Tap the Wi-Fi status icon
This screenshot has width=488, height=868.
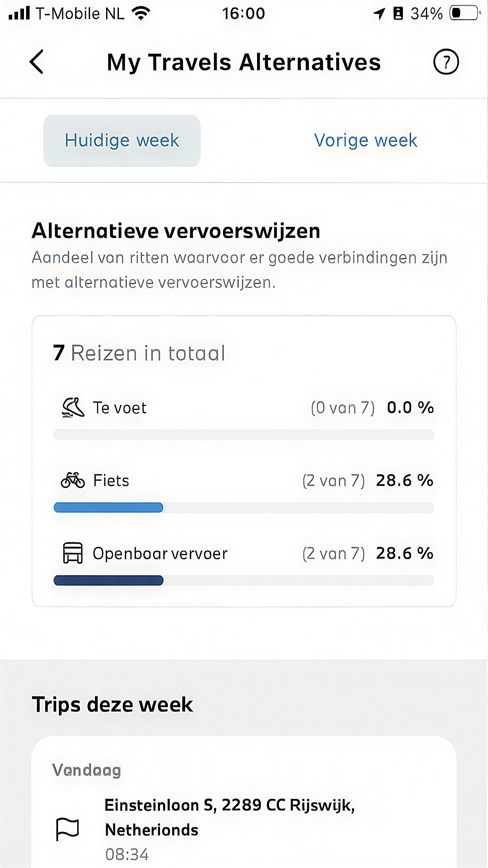141,14
